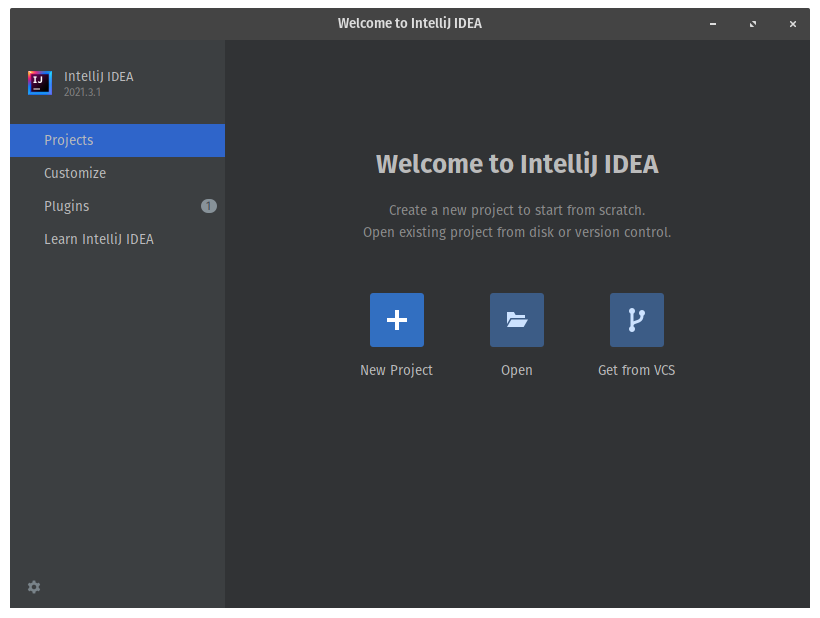820x618 pixels.
Task: Maximize the Welcome window
Action: pos(753,24)
